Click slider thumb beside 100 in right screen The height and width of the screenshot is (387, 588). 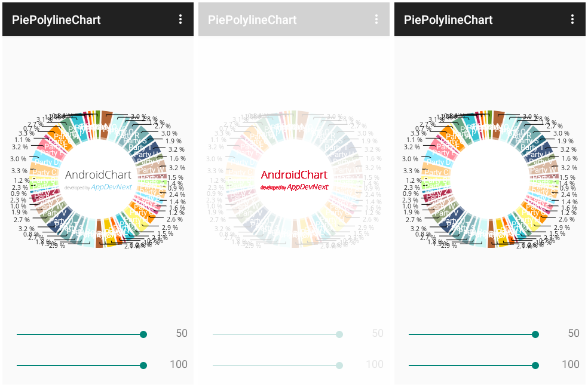click(535, 365)
